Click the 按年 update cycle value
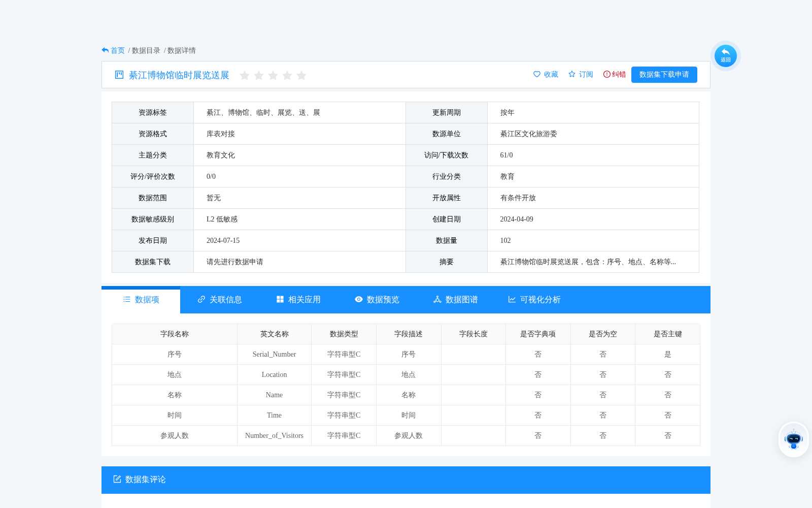The width and height of the screenshot is (812, 508). (x=507, y=112)
